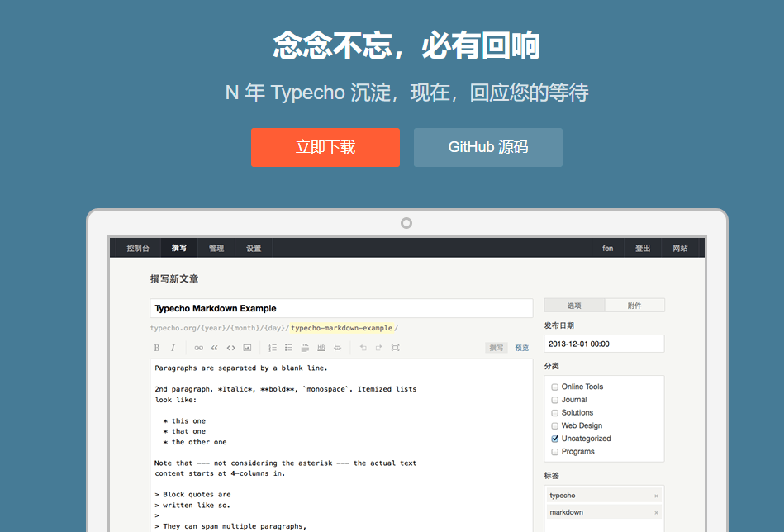Viewport: 784px width, 532px height.
Task: Click the N 年 Typecho 沉淀 subtitle
Action: [406, 93]
